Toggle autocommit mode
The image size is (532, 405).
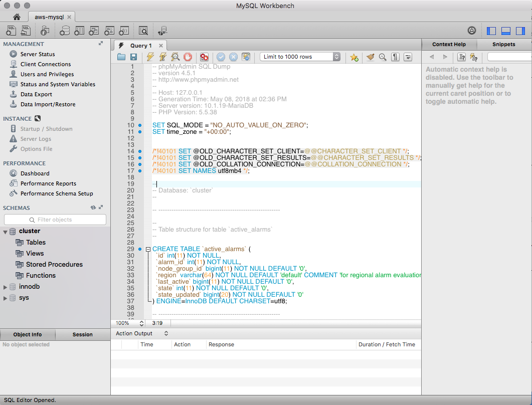[x=246, y=57]
